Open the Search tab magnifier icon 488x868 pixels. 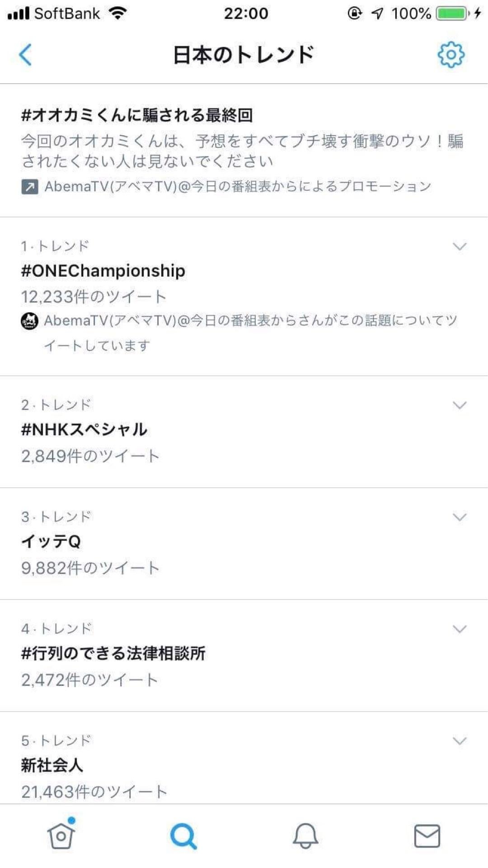[x=183, y=836]
